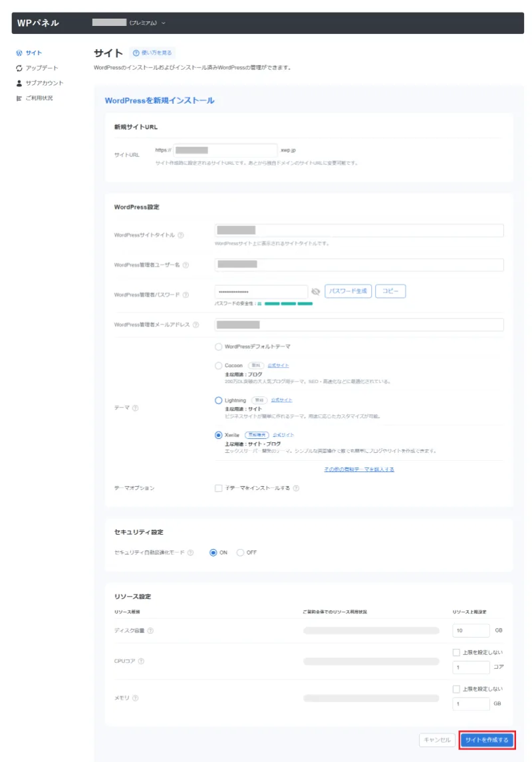The image size is (532, 762).
Task: Click the refresh icon beside アップデート
Action: point(19,68)
